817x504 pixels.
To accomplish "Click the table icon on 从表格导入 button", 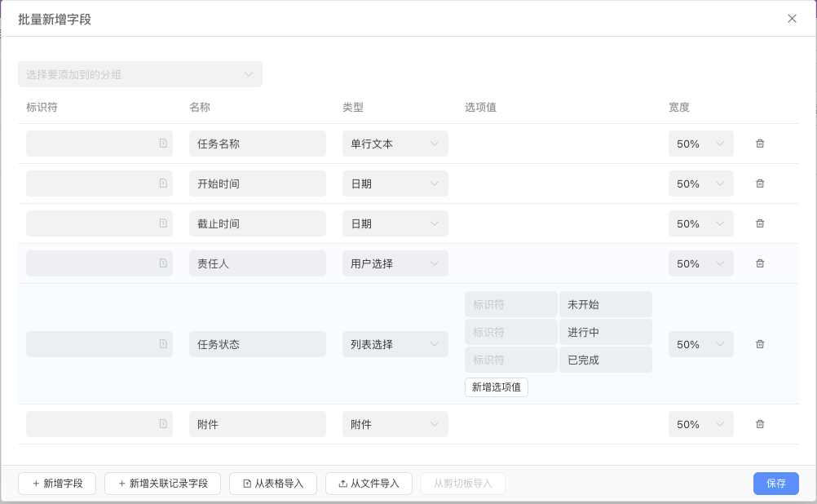I will (x=247, y=483).
